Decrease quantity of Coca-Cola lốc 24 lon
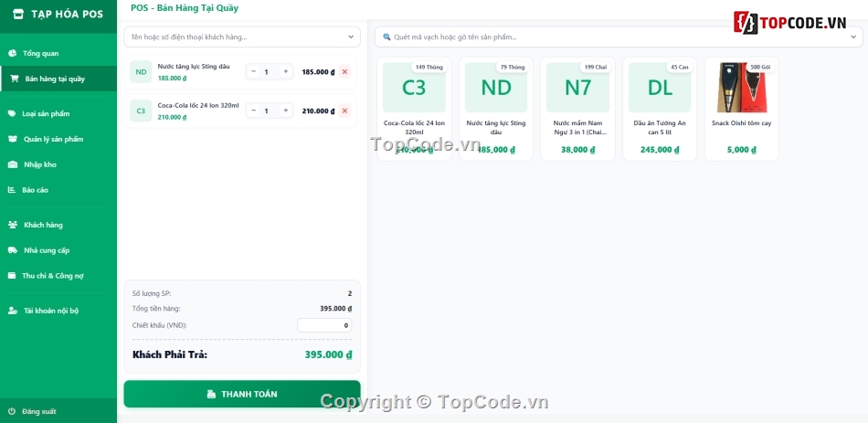Image resolution: width=868 pixels, height=423 pixels. click(253, 111)
